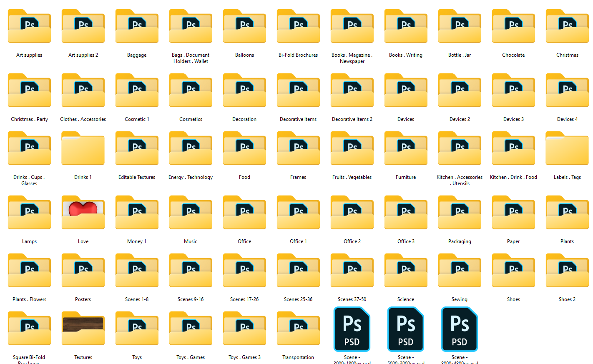
Task: Click the Scenes 37-50 folder
Action: [352, 271]
